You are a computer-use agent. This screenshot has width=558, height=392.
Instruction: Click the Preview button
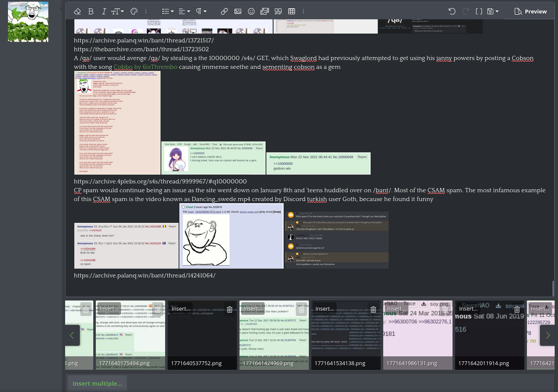pos(531,11)
